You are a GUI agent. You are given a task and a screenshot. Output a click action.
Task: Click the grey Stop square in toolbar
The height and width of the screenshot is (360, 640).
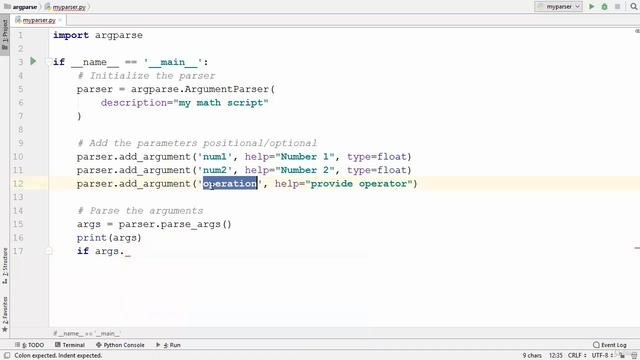618,7
